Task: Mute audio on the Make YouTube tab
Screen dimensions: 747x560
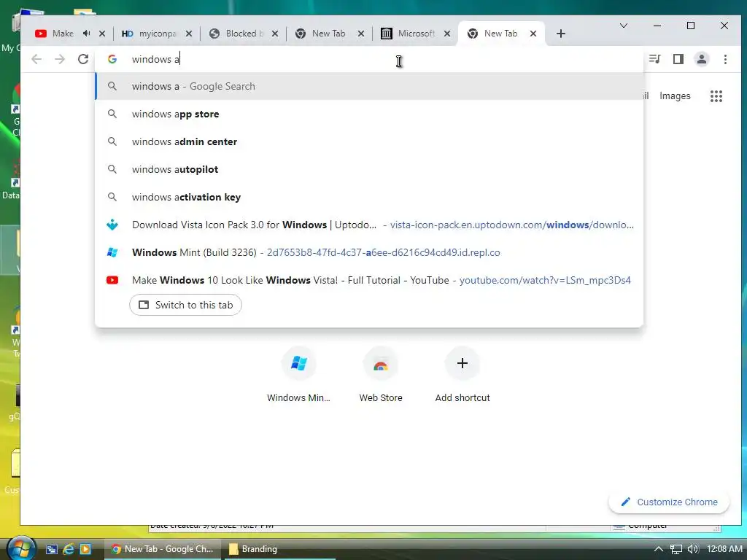Action: (x=86, y=34)
